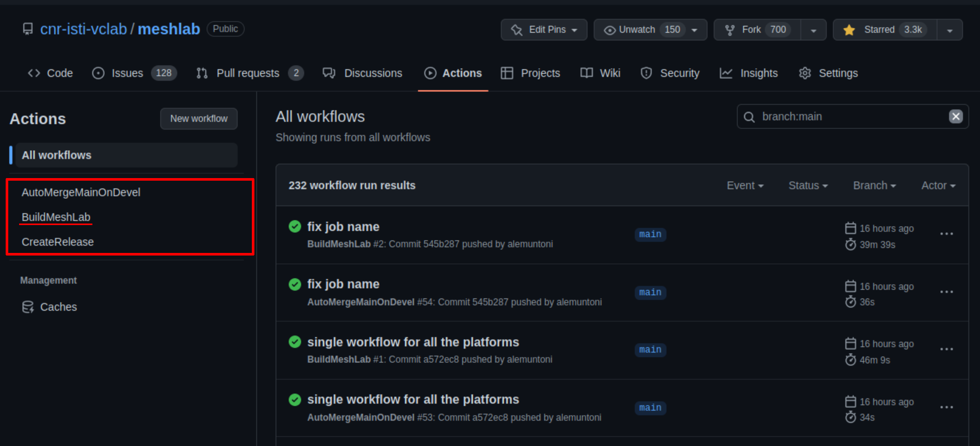This screenshot has width=980, height=446.
Task: Open 'fix job name' BuildMeshLab #2 run
Action: click(x=343, y=227)
